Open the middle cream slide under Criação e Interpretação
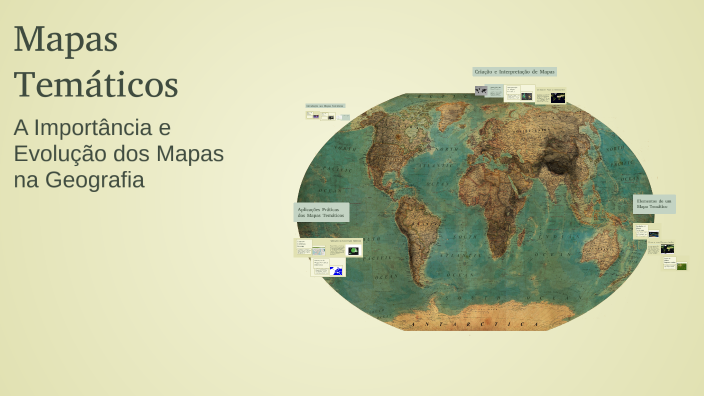 [519, 93]
